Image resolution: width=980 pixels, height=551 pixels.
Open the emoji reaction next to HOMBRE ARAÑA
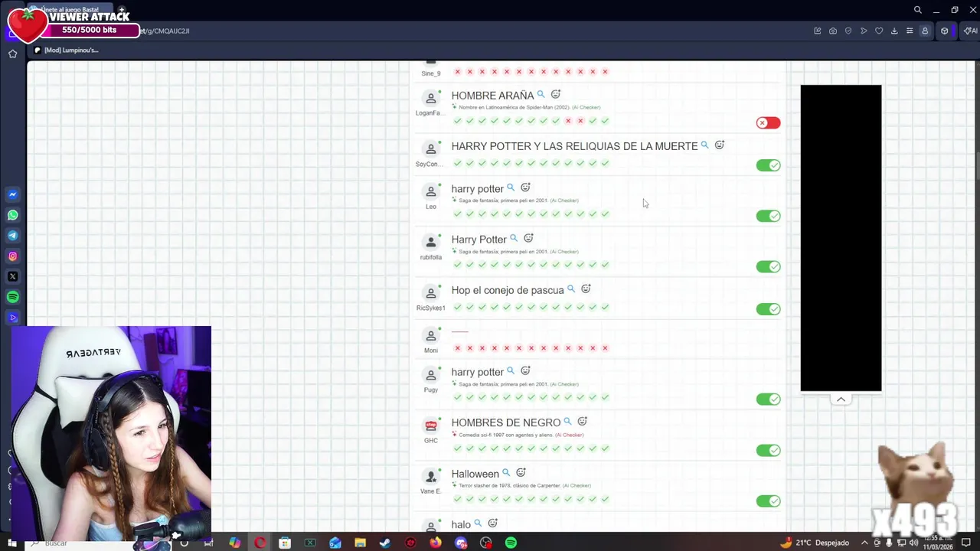(556, 94)
